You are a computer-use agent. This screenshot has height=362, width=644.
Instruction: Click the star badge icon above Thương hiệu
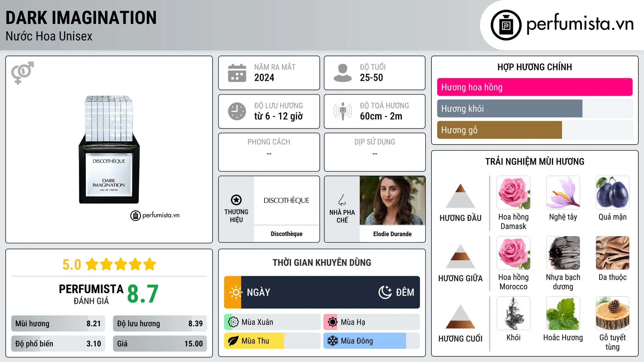point(236,200)
